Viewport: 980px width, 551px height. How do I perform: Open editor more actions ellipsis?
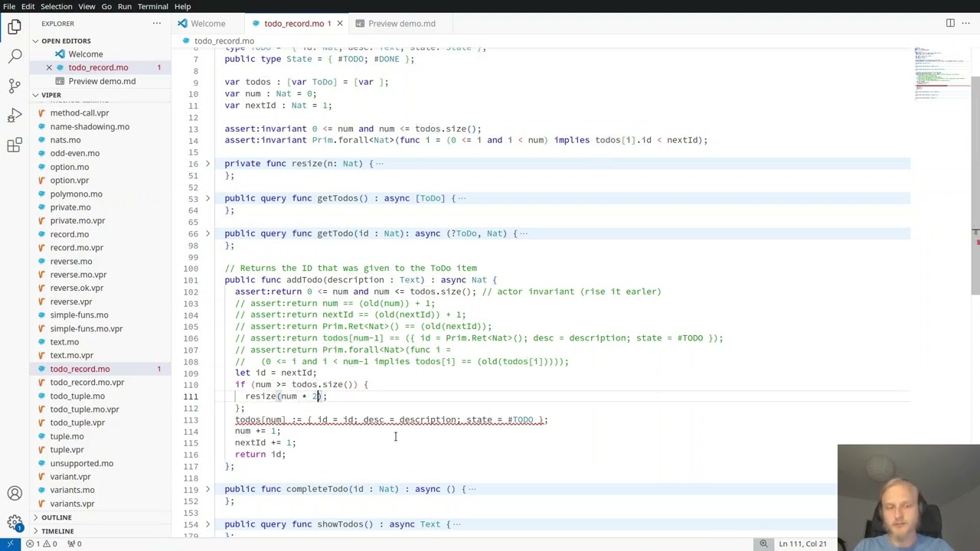coord(966,23)
